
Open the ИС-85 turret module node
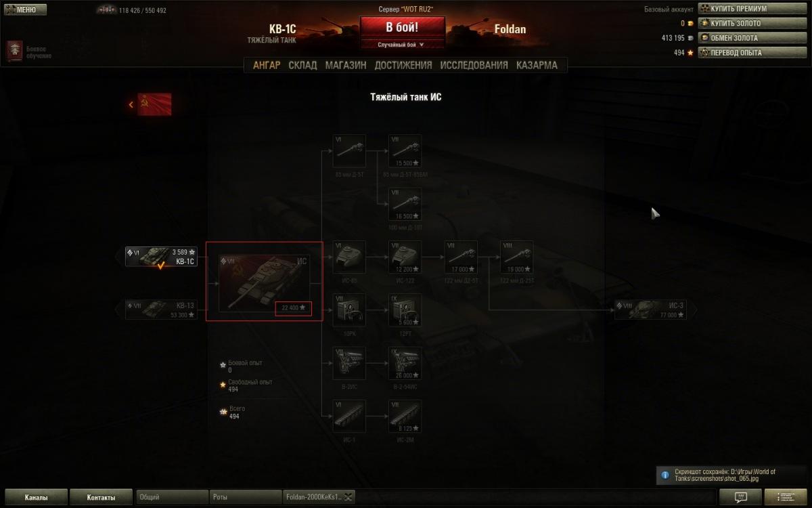(x=349, y=257)
